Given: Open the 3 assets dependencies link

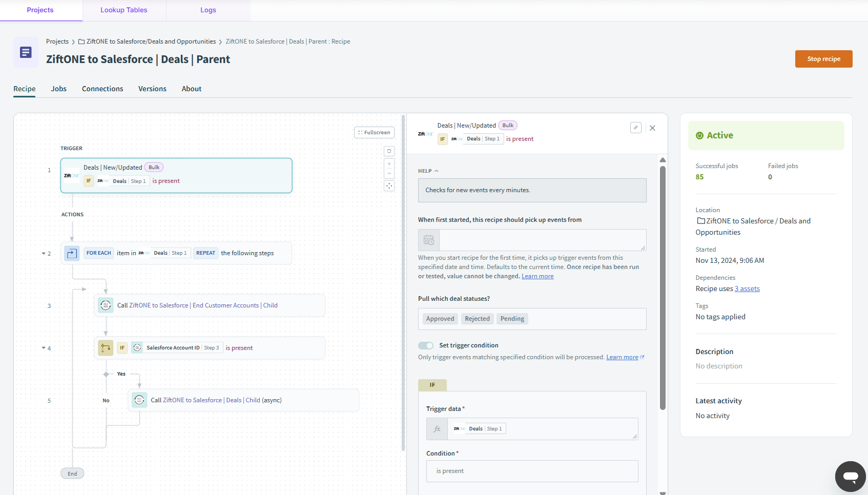Looking at the screenshot, I should click(x=747, y=289).
